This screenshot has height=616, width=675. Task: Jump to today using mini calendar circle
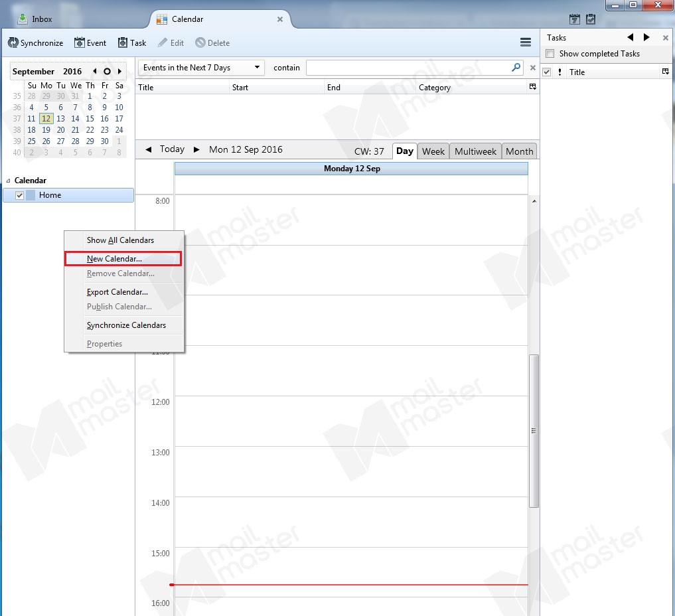pos(107,72)
